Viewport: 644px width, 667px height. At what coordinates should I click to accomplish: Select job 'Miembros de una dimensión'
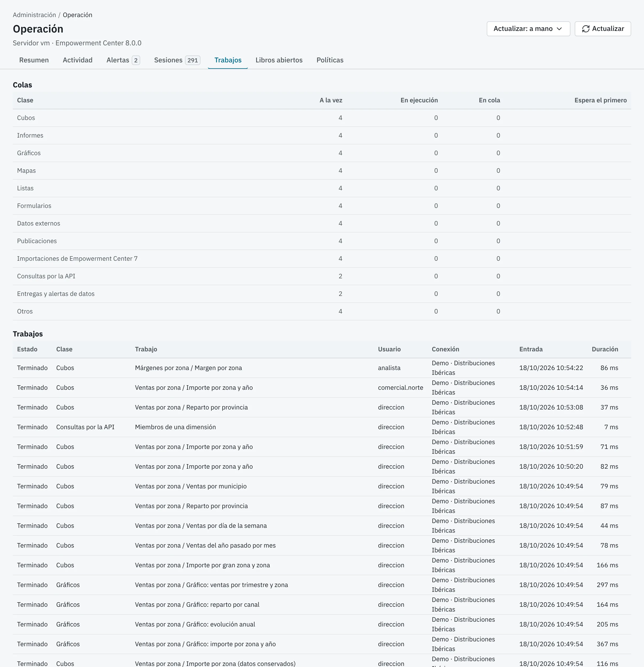[x=322, y=427]
